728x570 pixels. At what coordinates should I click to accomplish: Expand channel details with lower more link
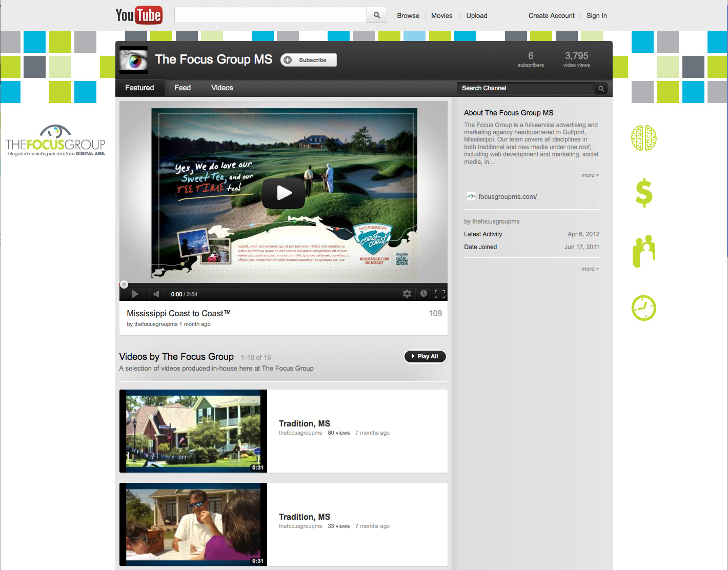[x=590, y=269]
